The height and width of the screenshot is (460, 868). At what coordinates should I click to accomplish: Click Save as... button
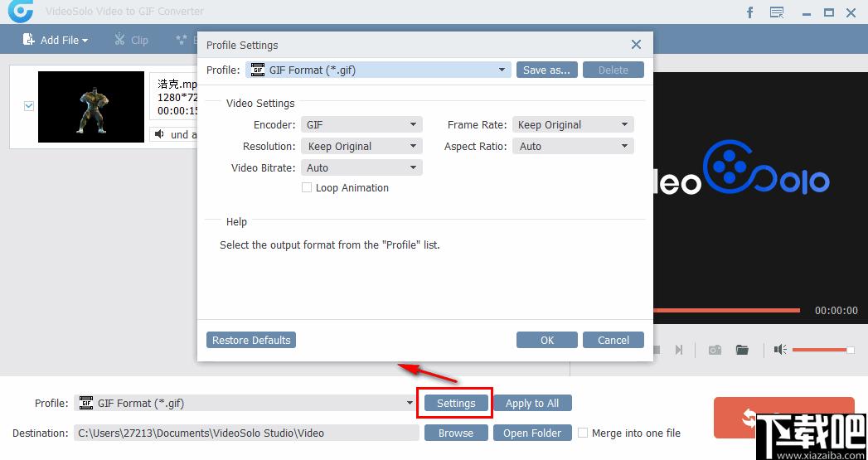coord(547,70)
